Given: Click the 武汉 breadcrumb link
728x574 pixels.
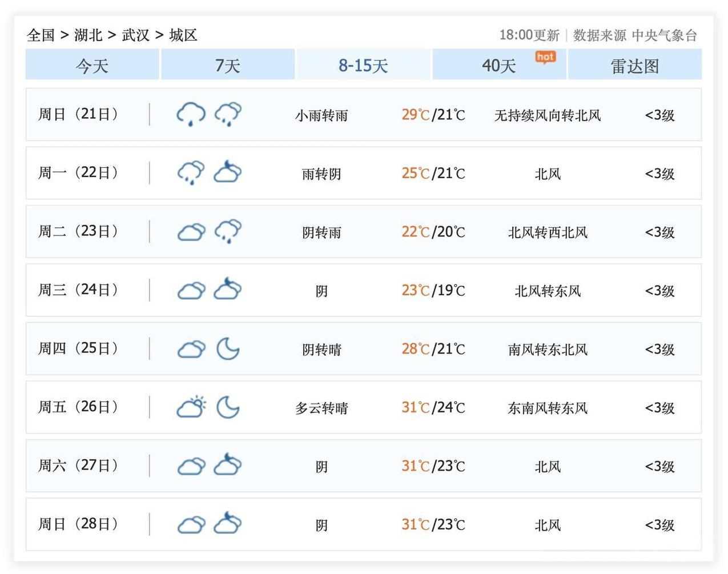Looking at the screenshot, I should point(135,35).
